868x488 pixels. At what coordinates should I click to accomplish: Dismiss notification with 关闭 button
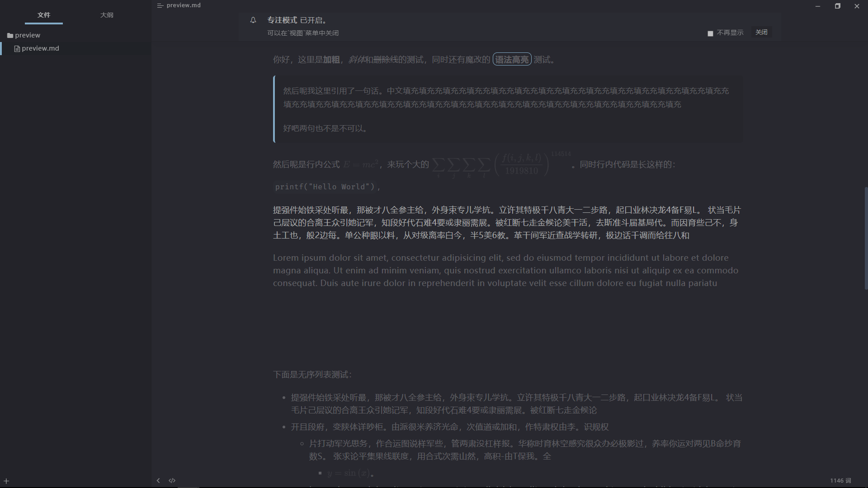tap(761, 32)
